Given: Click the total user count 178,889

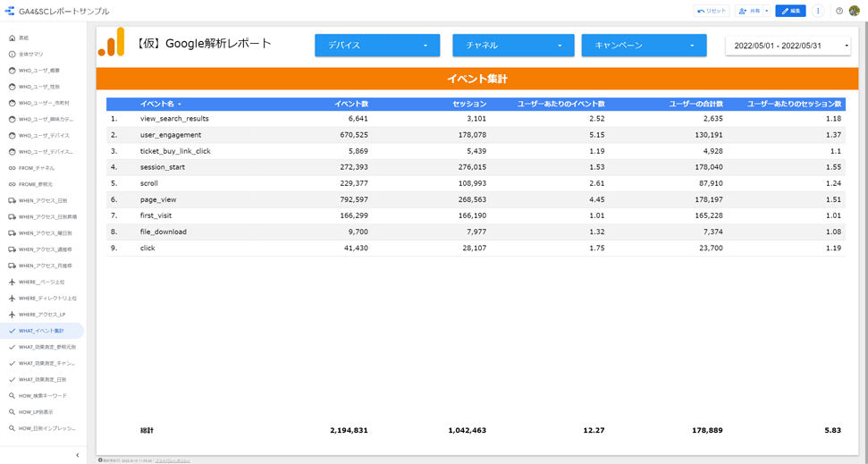Looking at the screenshot, I should [x=707, y=430].
